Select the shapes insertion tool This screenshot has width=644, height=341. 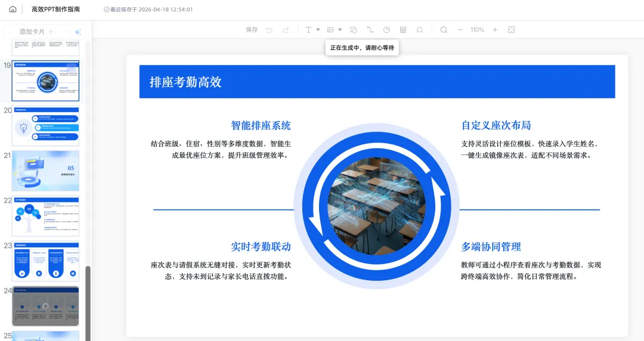point(354,30)
